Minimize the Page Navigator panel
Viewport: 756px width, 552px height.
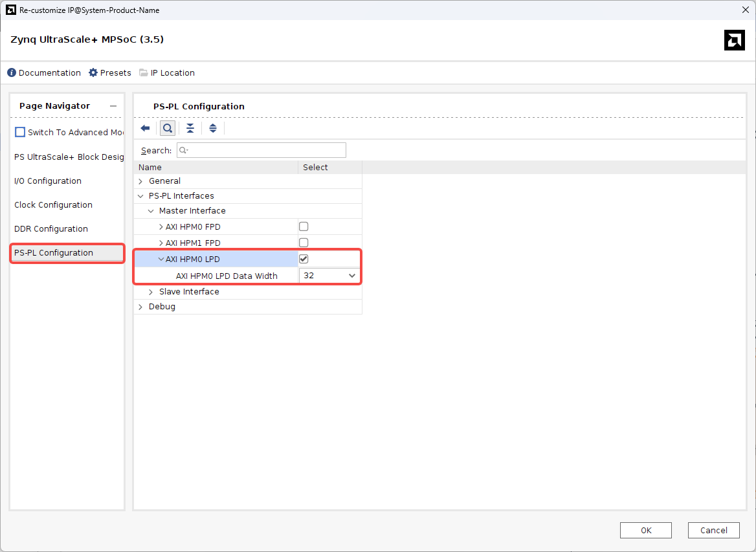[113, 106]
